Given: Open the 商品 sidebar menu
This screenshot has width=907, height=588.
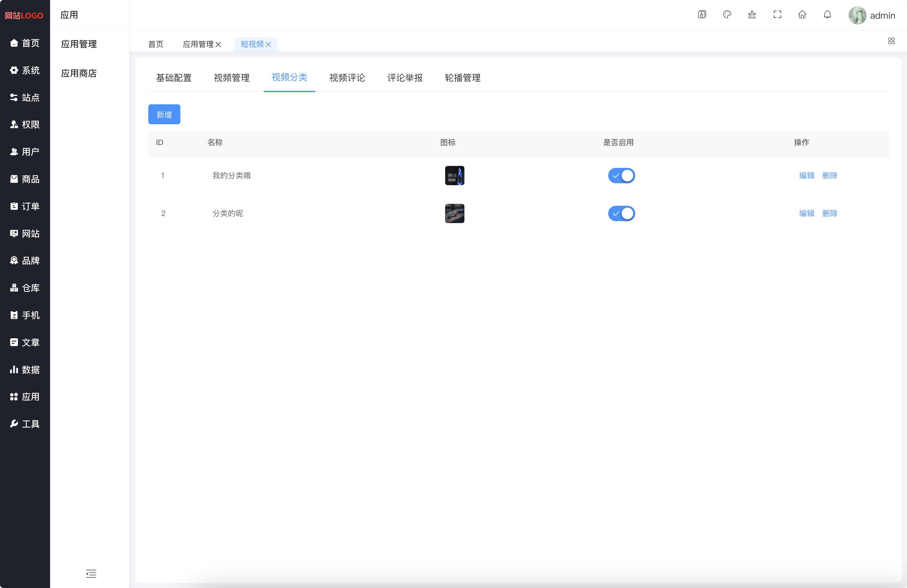Looking at the screenshot, I should pyautogui.click(x=25, y=179).
